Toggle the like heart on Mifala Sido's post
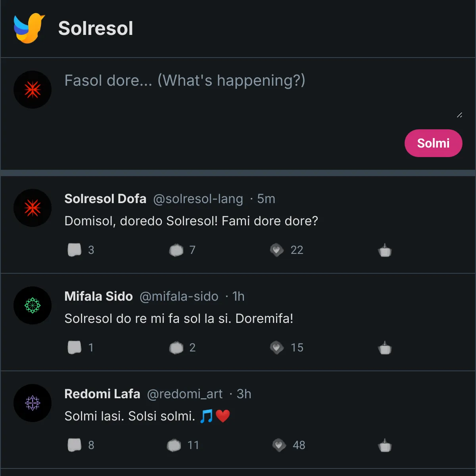This screenshot has width=476, height=476. [276, 347]
